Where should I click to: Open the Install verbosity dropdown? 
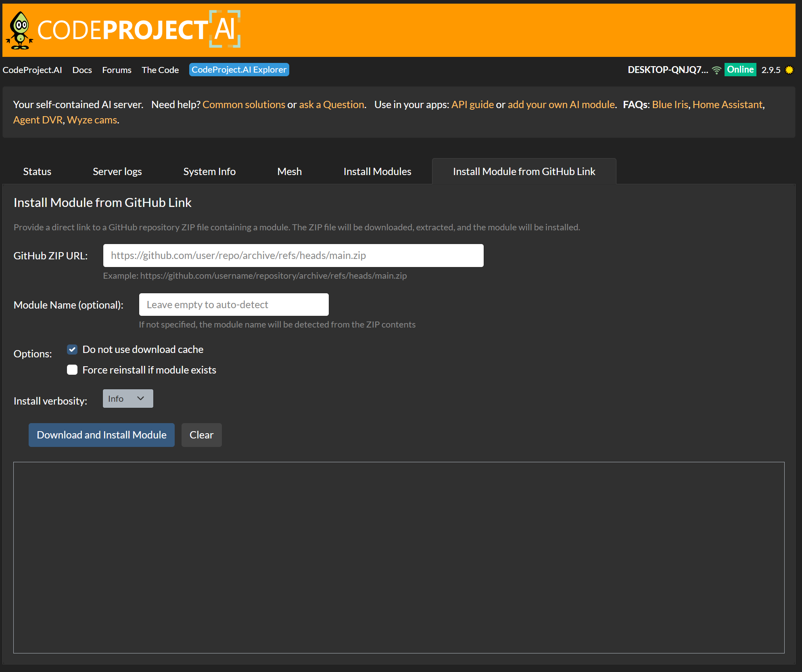[127, 399]
